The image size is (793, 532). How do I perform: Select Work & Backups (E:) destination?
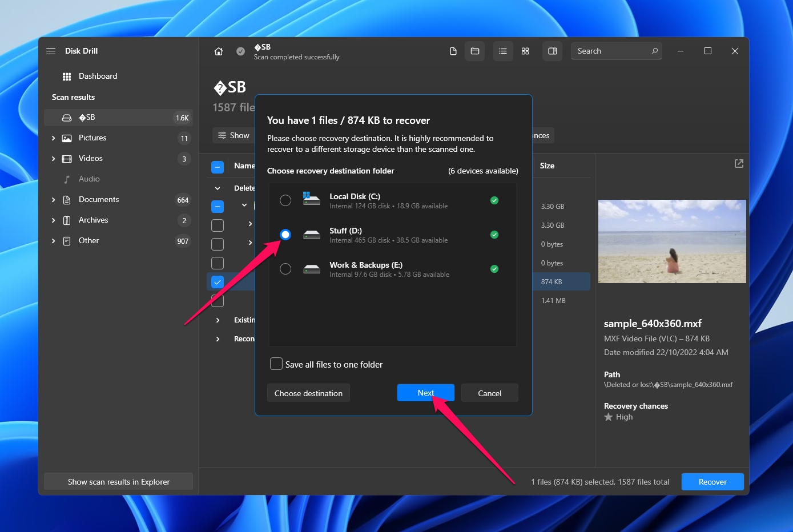pyautogui.click(x=285, y=269)
